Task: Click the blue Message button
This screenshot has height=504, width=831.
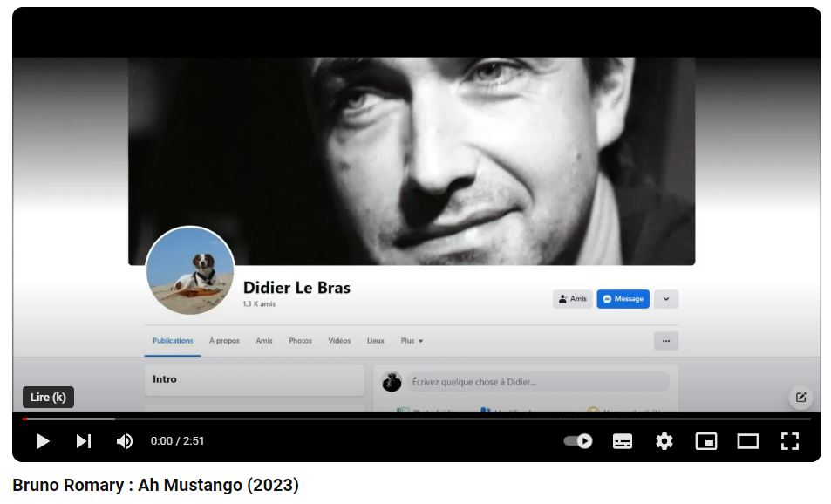Action: [x=623, y=299]
